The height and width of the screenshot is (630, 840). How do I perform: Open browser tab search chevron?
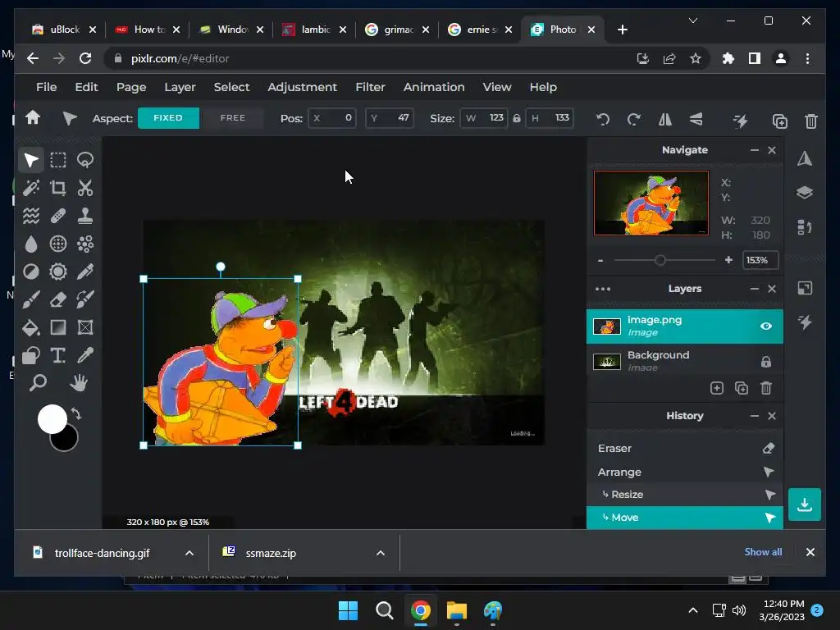pyautogui.click(x=692, y=21)
